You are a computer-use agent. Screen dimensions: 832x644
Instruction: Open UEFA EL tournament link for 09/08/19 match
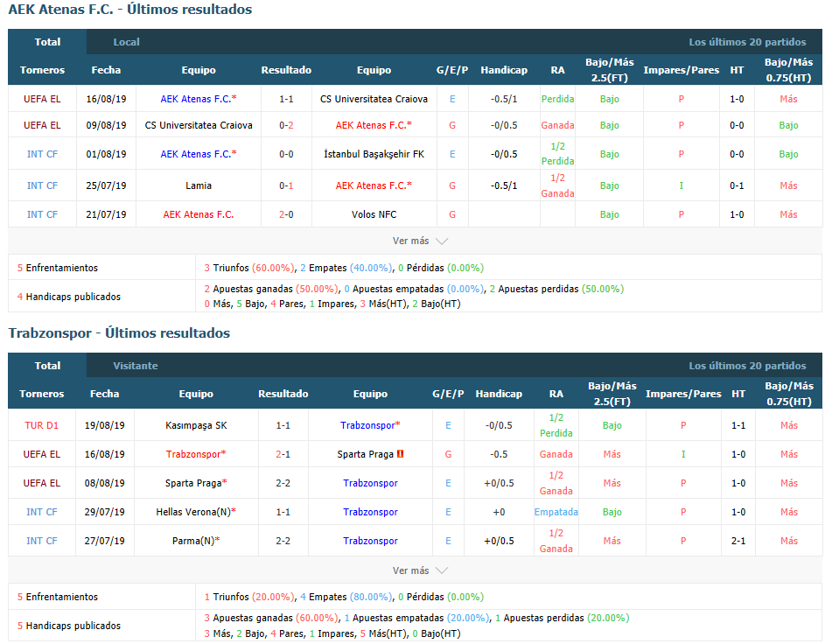(42, 125)
